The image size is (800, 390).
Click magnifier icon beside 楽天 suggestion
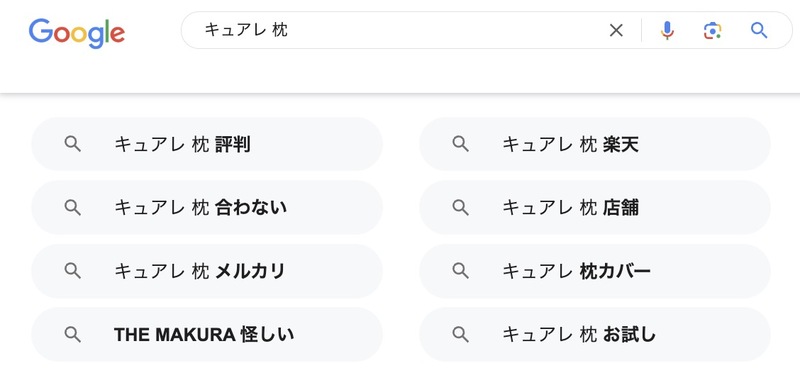[460, 144]
